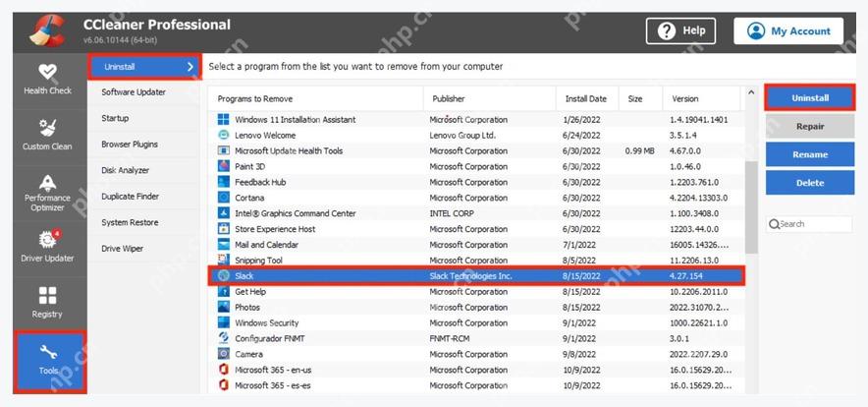This screenshot has width=868, height=407.
Task: Click the Lenovo Welcome program icon
Action: [224, 135]
